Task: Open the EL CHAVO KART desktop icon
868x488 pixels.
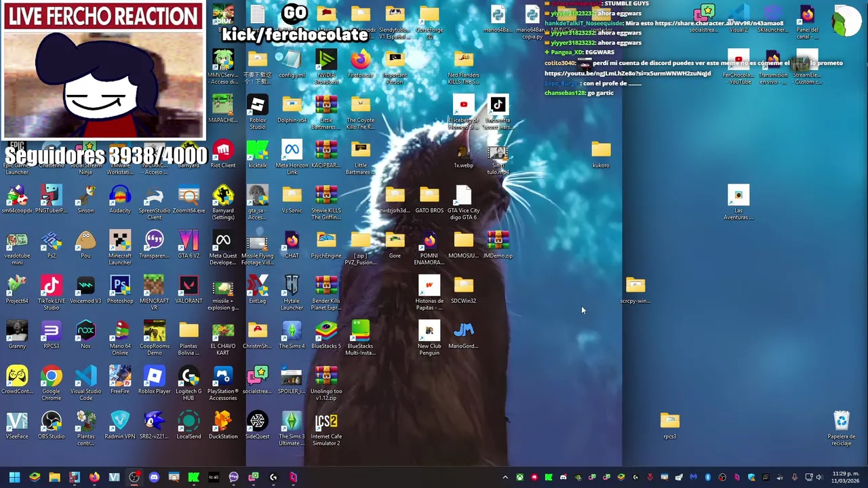Action: click(223, 338)
